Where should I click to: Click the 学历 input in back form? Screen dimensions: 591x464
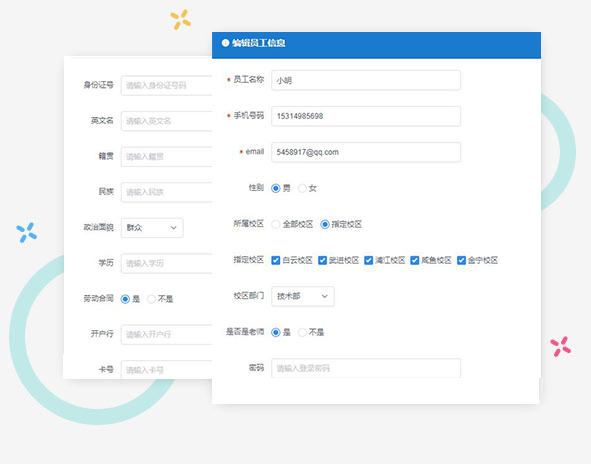click(x=167, y=263)
